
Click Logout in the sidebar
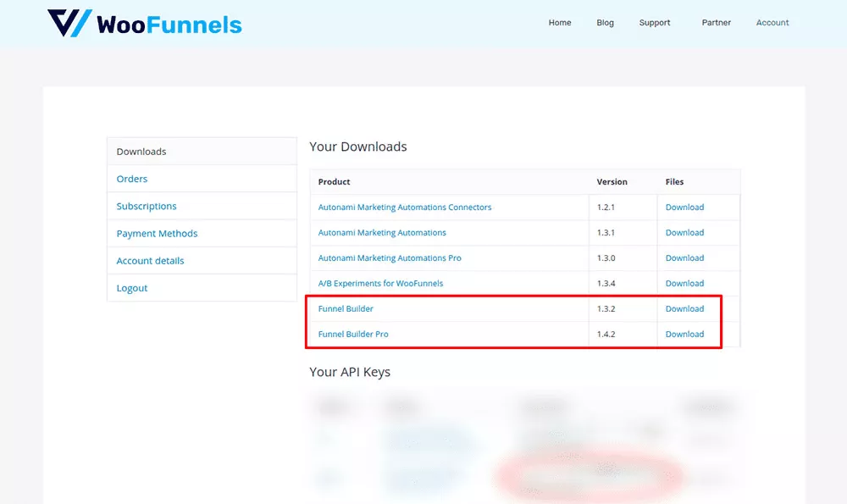132,288
